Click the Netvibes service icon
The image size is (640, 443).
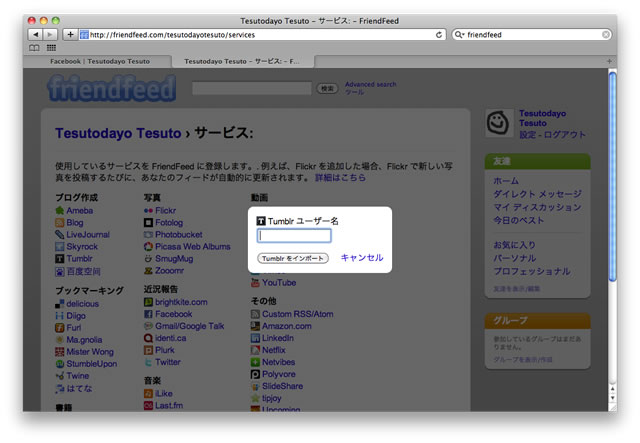click(255, 362)
